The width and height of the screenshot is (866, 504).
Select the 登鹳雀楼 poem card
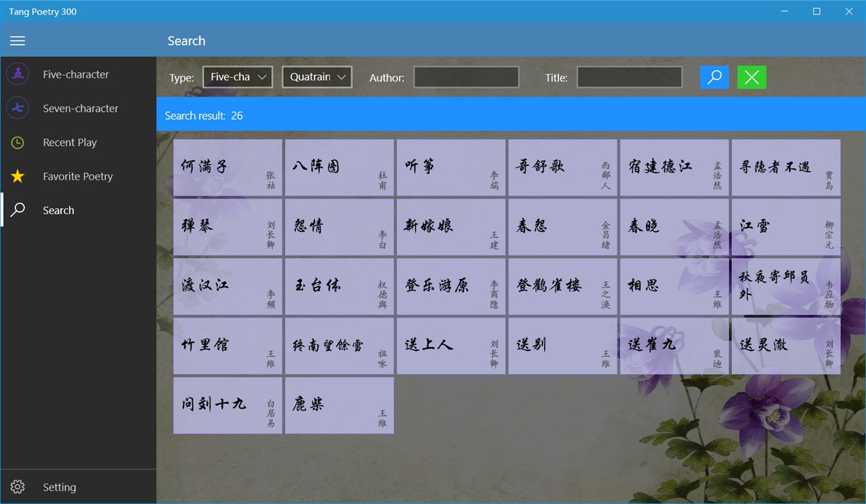(562, 286)
